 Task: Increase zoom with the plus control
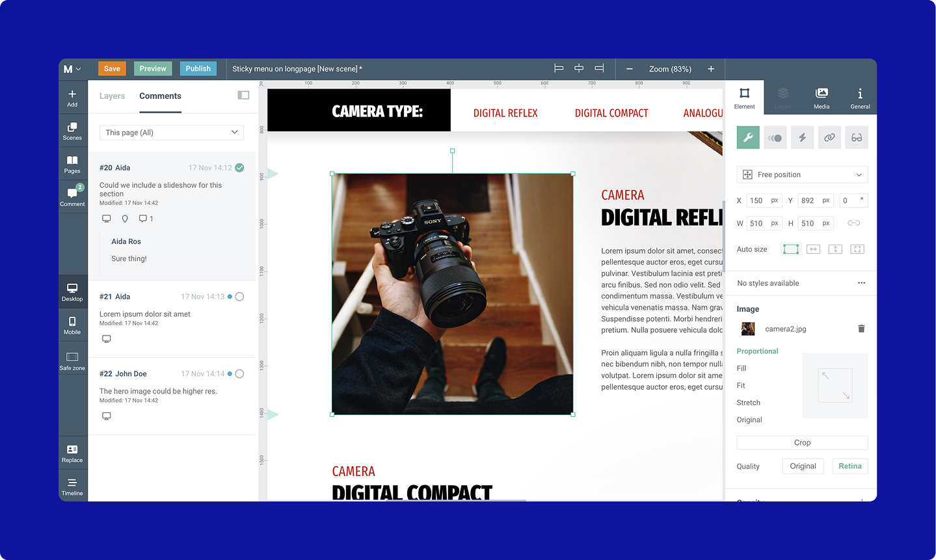click(710, 68)
